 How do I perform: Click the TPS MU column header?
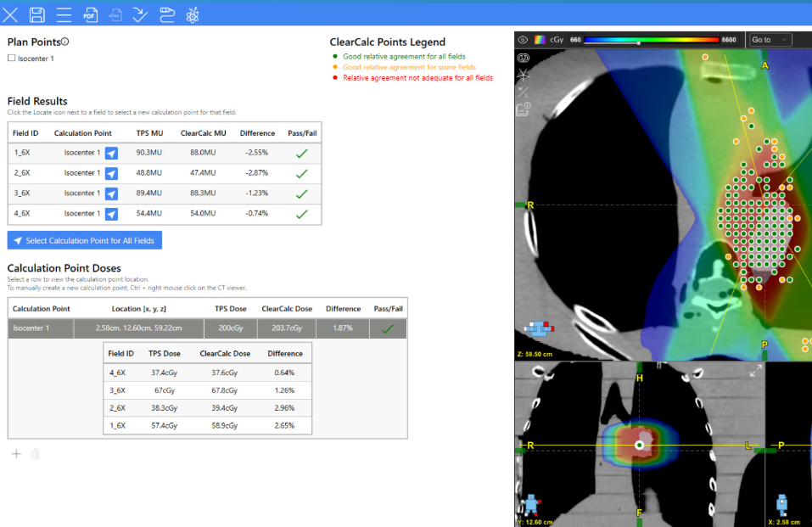pyautogui.click(x=149, y=133)
